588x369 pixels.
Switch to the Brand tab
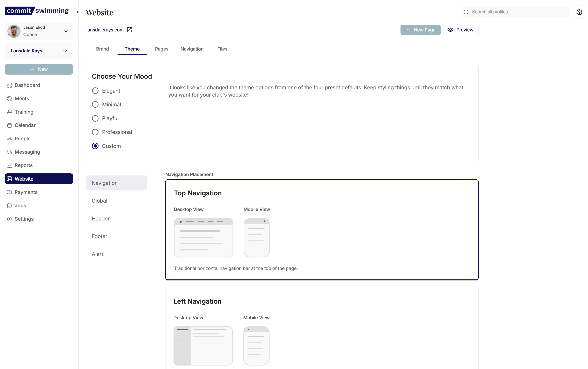pyautogui.click(x=102, y=49)
